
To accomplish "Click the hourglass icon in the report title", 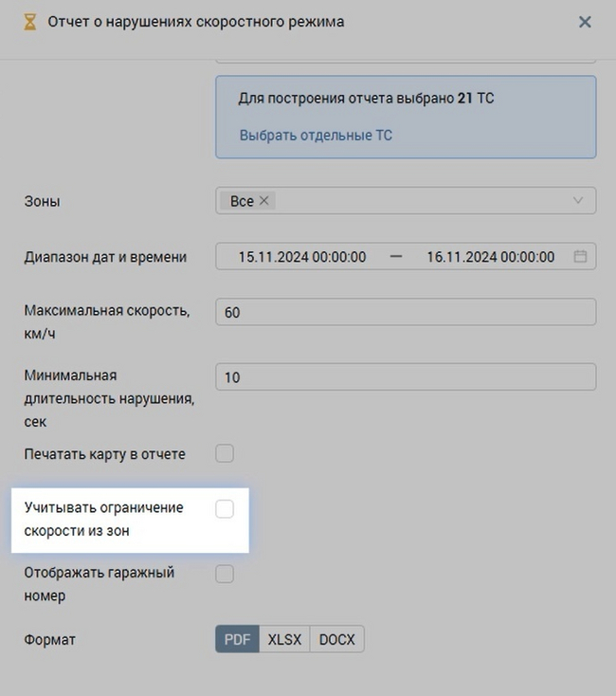I will [x=30, y=22].
